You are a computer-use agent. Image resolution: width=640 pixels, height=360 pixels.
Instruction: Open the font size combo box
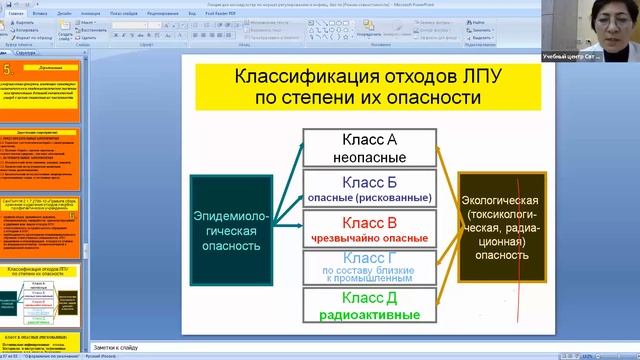coord(155,25)
